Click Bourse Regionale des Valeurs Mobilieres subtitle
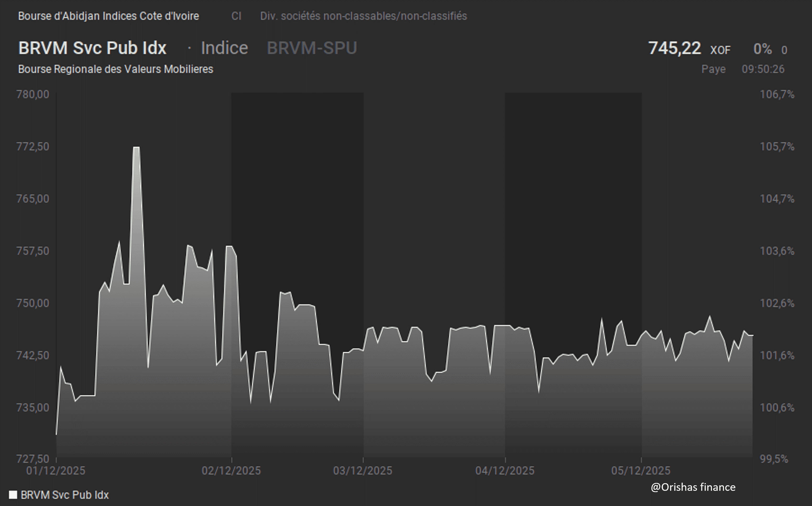This screenshot has height=506, width=812. (x=115, y=69)
